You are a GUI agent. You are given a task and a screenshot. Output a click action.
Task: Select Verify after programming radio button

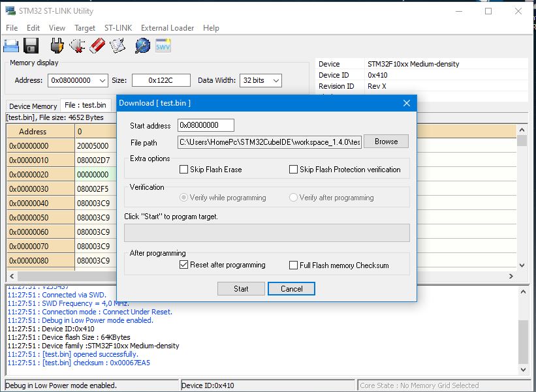click(x=293, y=198)
